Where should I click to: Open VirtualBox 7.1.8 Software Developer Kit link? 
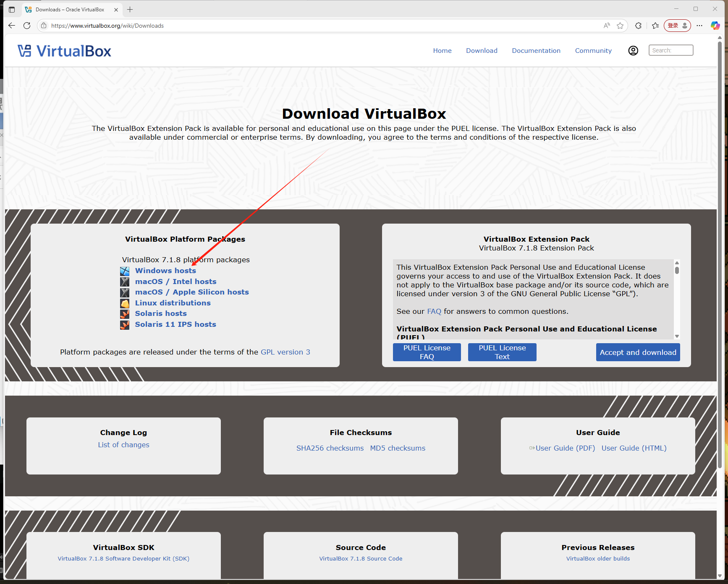tap(123, 559)
